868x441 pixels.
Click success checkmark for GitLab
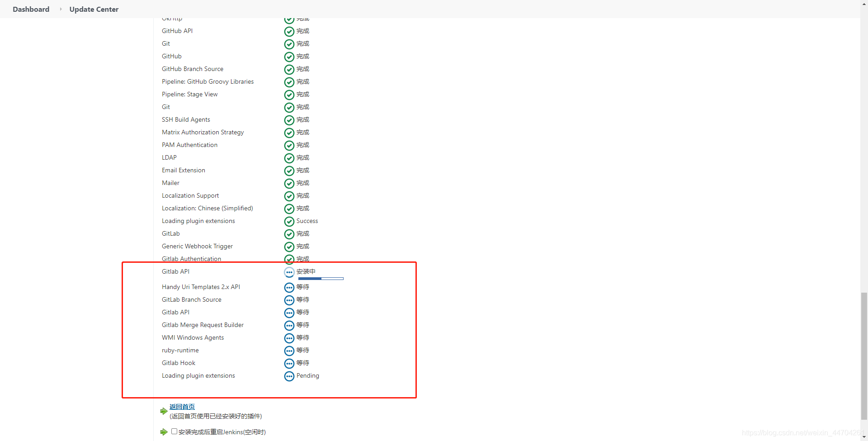click(x=289, y=234)
